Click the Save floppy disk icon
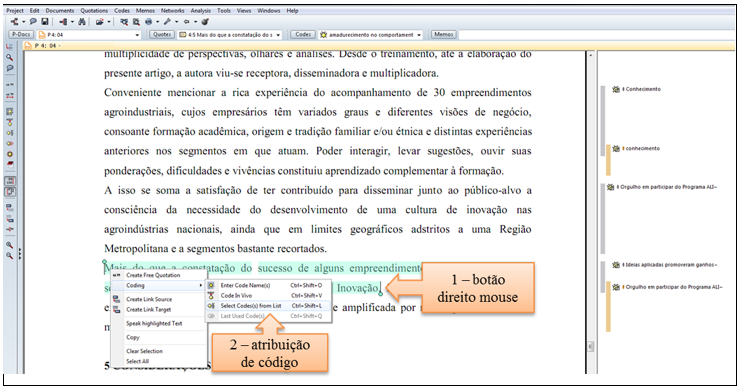Viewport: 743px width, 390px height. [45, 22]
